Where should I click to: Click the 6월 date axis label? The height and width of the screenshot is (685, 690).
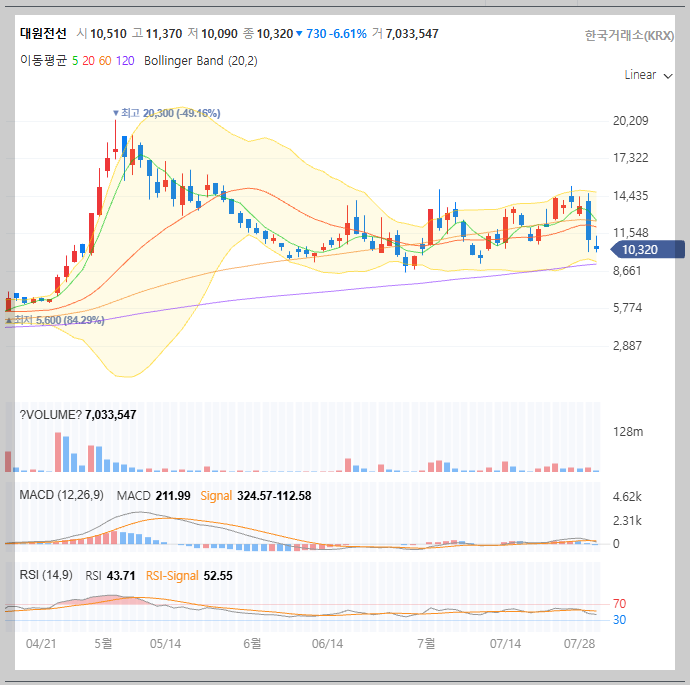click(252, 644)
